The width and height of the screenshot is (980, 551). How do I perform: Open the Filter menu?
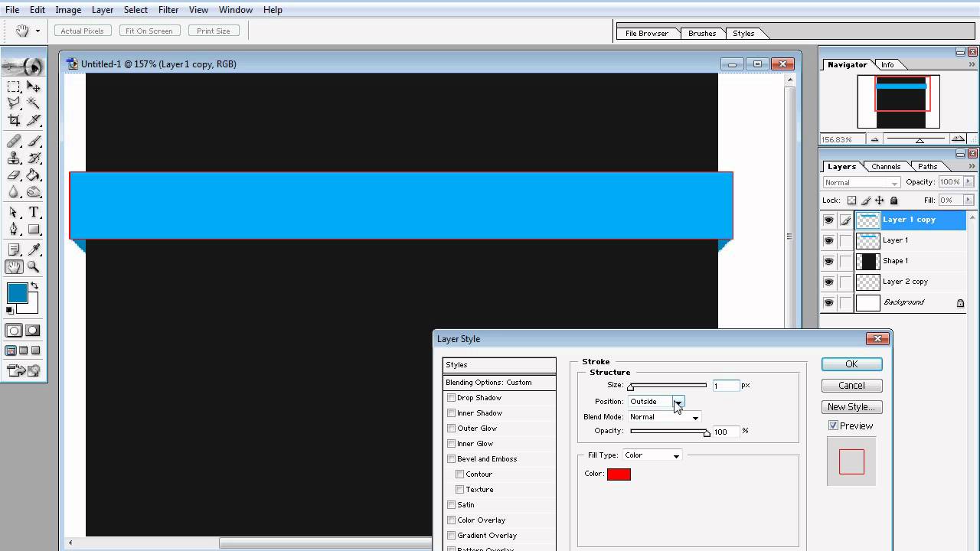click(x=168, y=10)
